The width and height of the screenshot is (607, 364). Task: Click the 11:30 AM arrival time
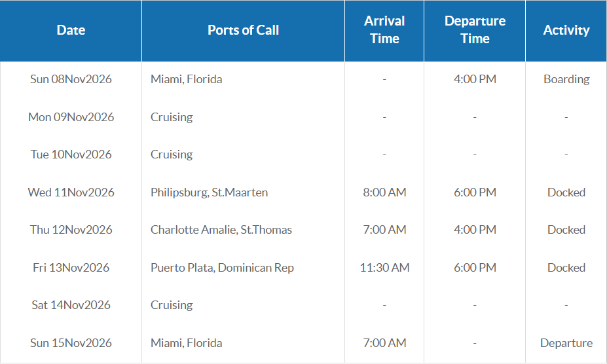click(384, 268)
